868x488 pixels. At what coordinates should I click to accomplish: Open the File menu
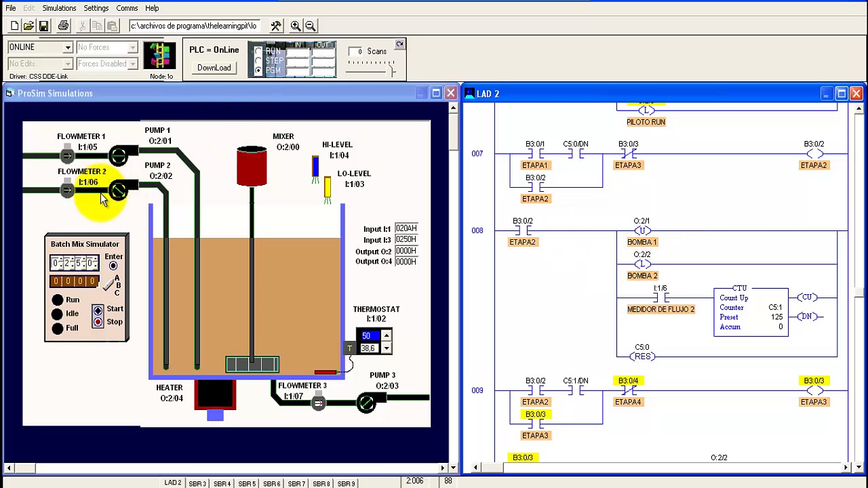pyautogui.click(x=11, y=8)
